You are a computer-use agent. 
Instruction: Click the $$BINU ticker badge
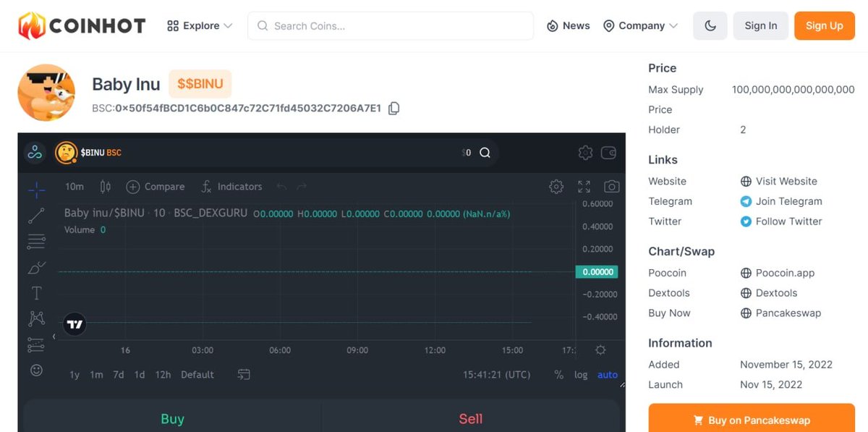200,84
